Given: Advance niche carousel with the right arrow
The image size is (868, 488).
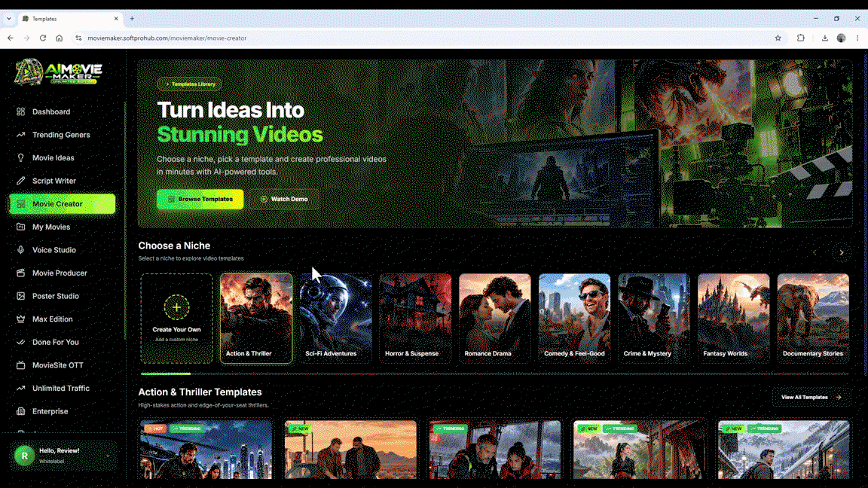Looking at the screenshot, I should tap(842, 252).
